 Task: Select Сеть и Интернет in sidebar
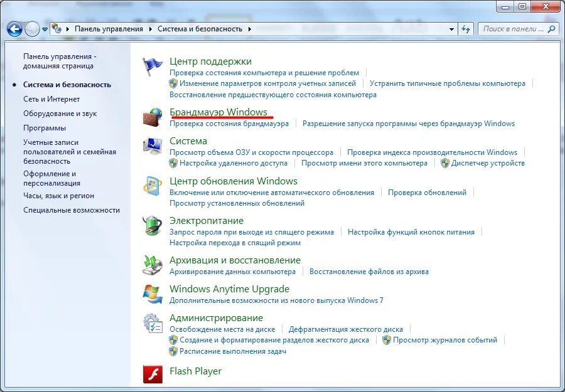(51, 99)
